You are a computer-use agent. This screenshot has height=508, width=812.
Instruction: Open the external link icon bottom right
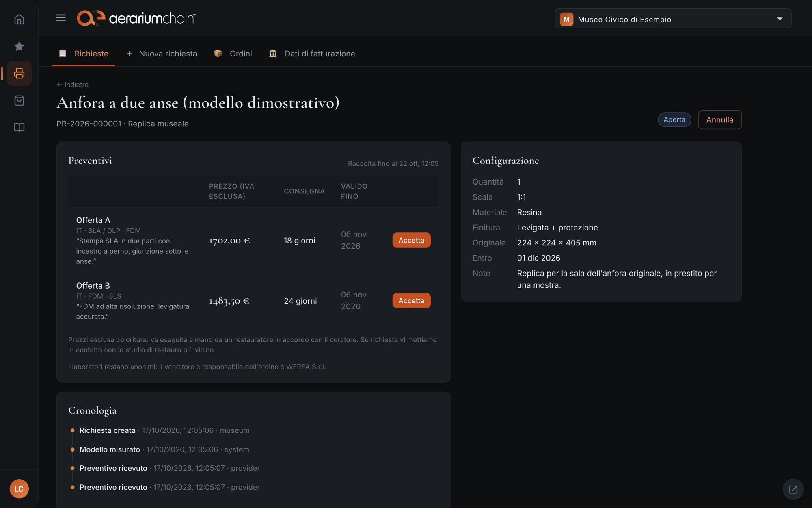coord(793,489)
